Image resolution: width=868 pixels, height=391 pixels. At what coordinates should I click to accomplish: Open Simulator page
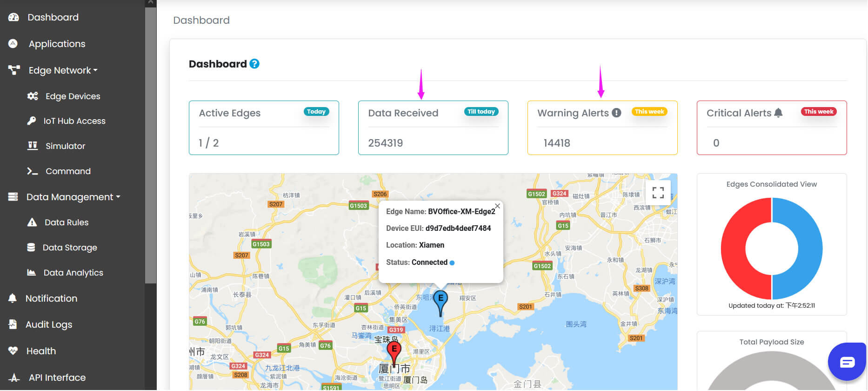pyautogui.click(x=66, y=146)
